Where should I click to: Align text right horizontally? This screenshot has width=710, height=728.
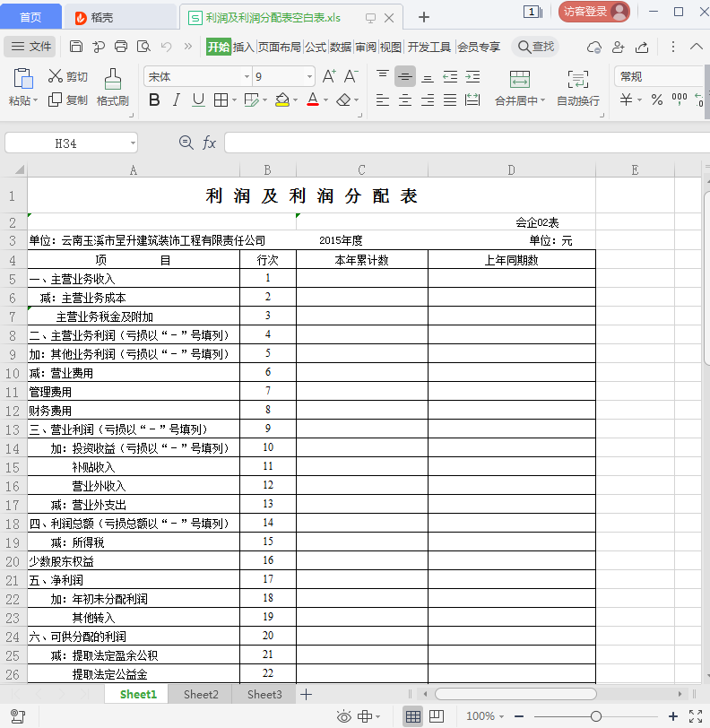click(428, 100)
